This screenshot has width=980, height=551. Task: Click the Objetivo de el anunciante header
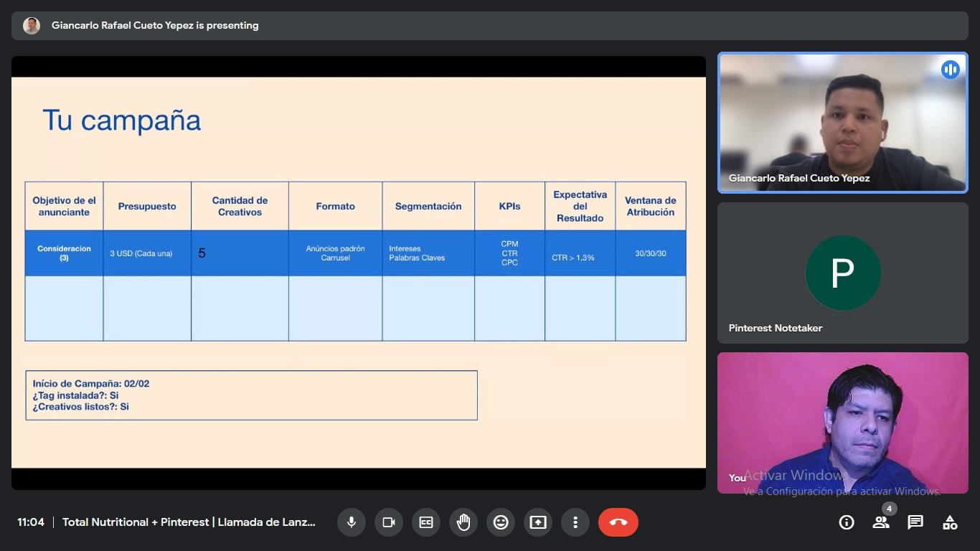64,207
